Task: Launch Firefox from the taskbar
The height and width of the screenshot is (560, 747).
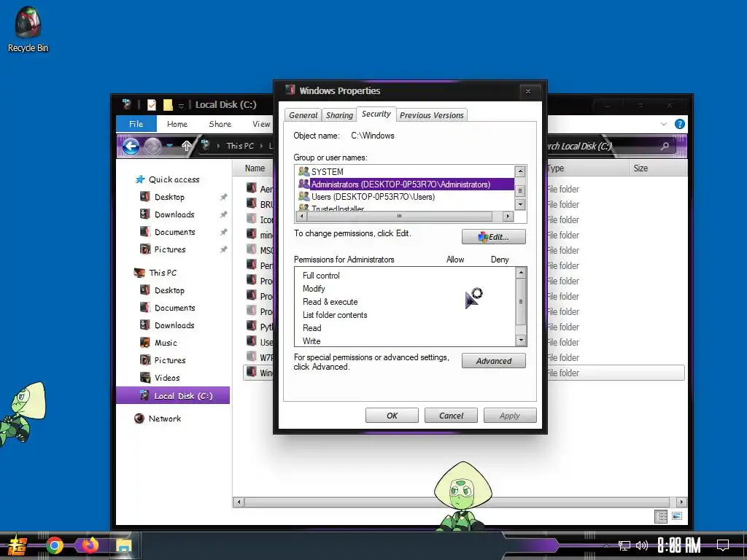Action: (x=90, y=545)
